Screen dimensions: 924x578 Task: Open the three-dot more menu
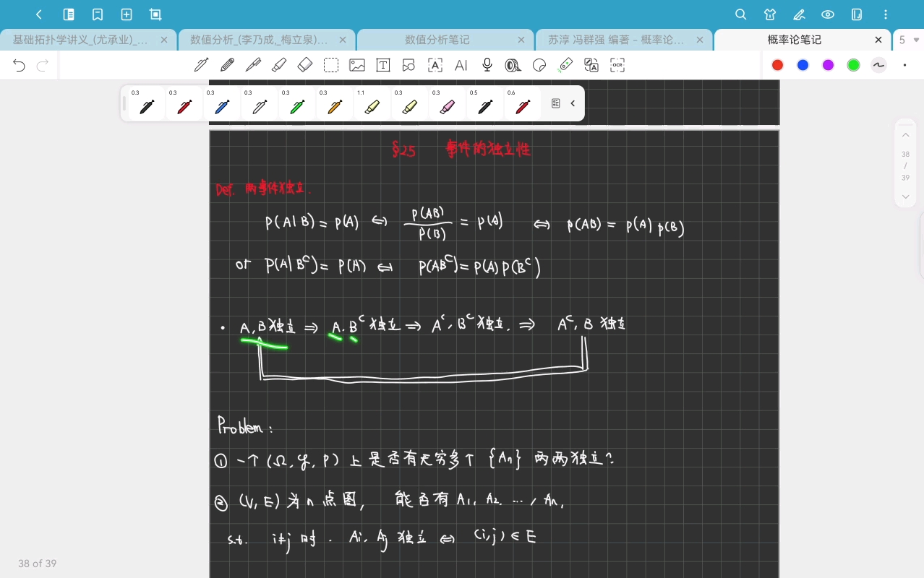point(886,14)
